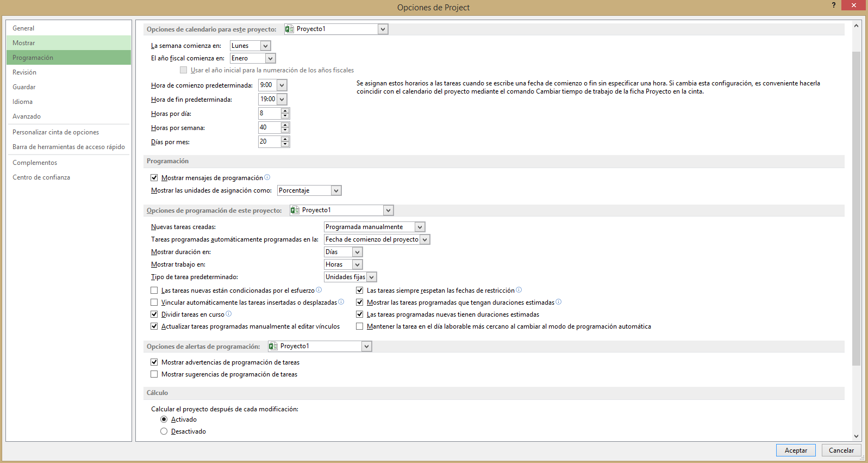Click info icon beside condicionadas por el esfuerzo

pyautogui.click(x=319, y=290)
